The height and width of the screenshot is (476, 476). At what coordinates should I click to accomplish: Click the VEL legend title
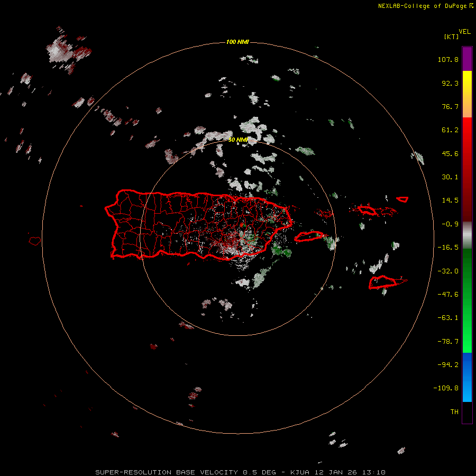(464, 32)
